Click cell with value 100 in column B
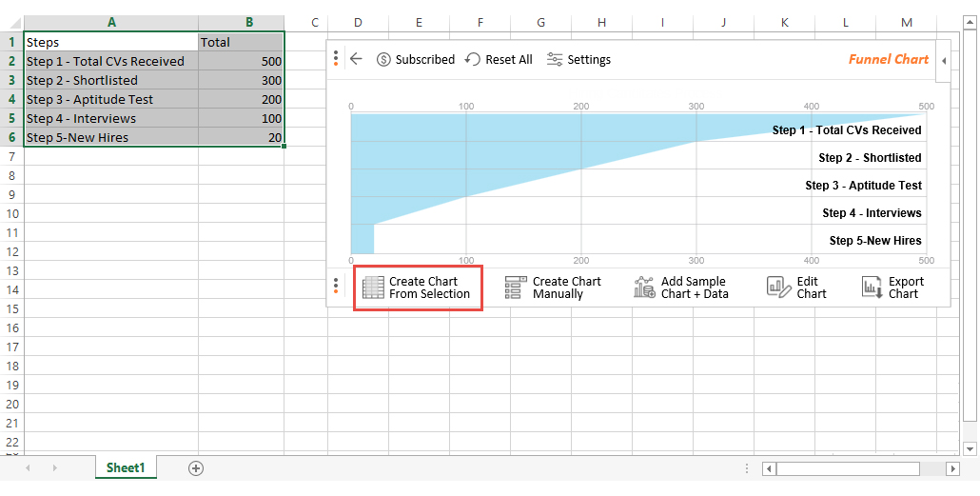Image resolution: width=980 pixels, height=496 pixels. pyautogui.click(x=242, y=118)
